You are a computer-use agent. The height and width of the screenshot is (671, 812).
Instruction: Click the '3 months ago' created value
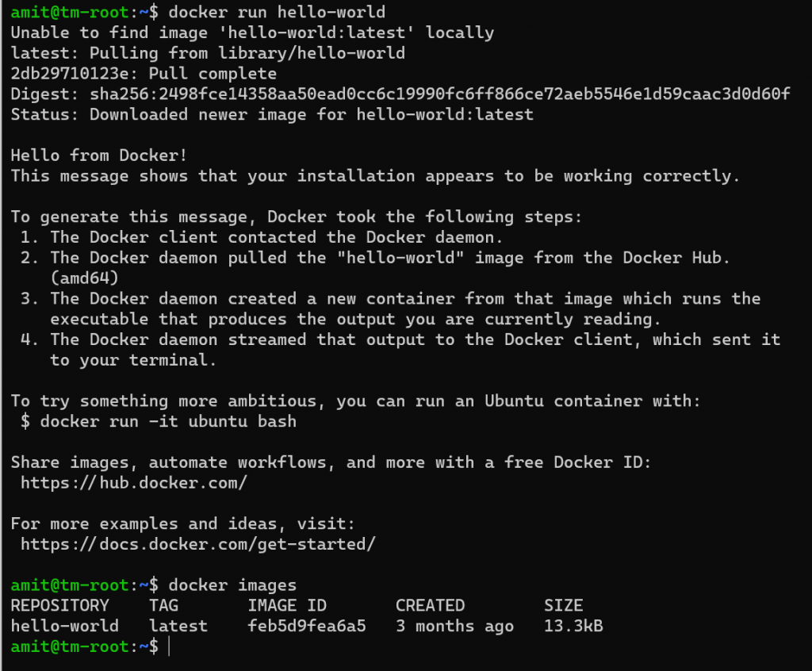coord(454,626)
